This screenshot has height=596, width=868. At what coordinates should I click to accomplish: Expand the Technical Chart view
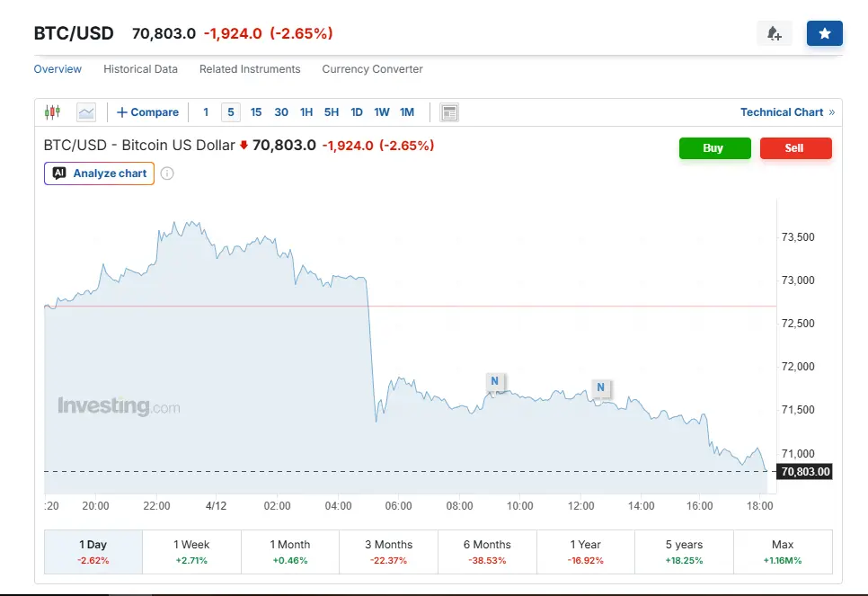click(x=786, y=112)
